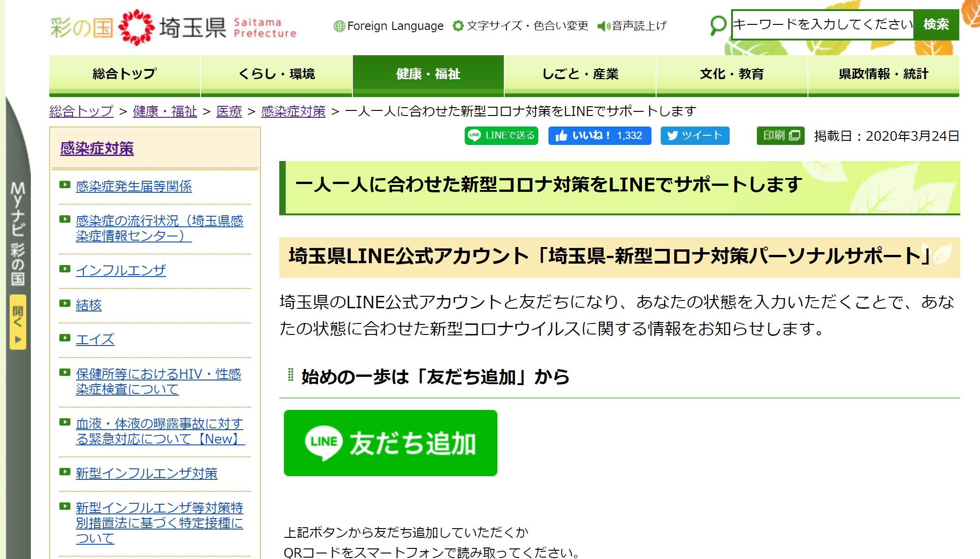Focus the keyword search input field
The width and height of the screenshot is (980, 559).
coord(822,24)
